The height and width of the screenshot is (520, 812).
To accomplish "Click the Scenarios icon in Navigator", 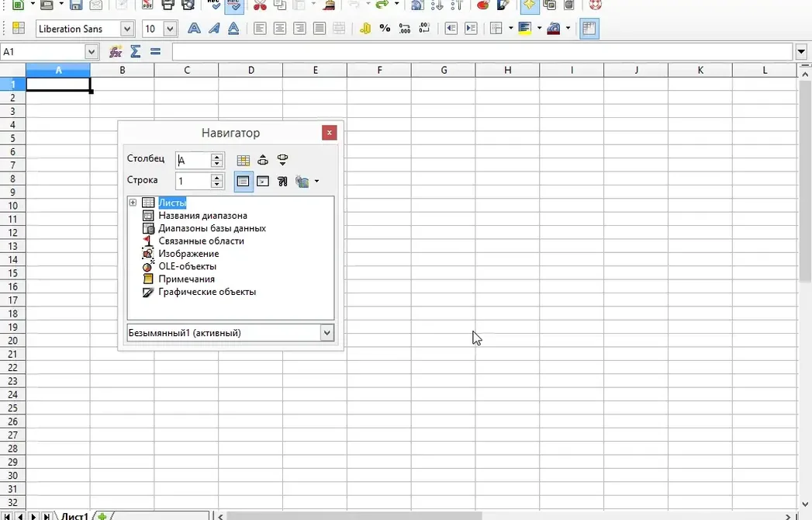I will 282,182.
